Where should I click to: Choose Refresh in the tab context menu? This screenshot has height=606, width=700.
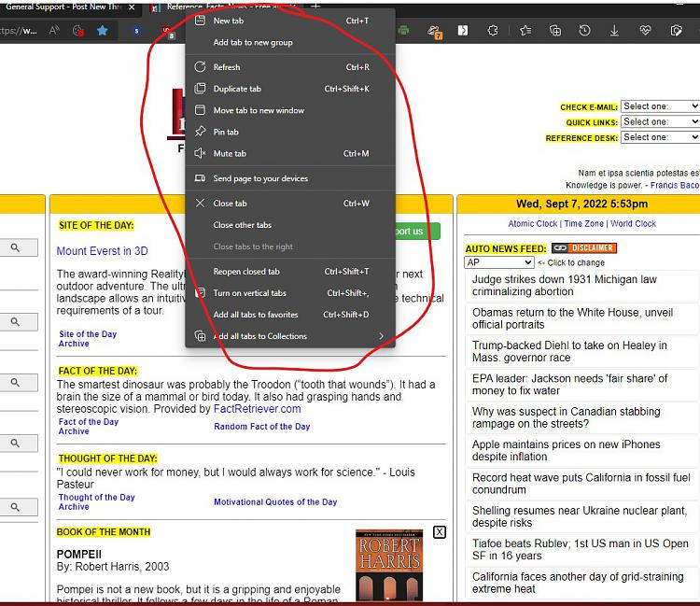coord(290,67)
